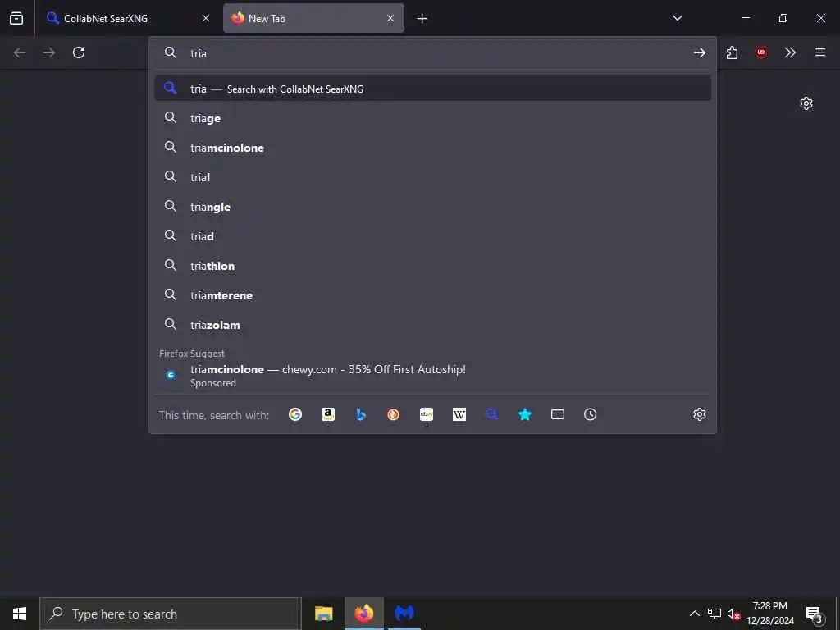Close the New Tab tab
840x630 pixels.
390,18
